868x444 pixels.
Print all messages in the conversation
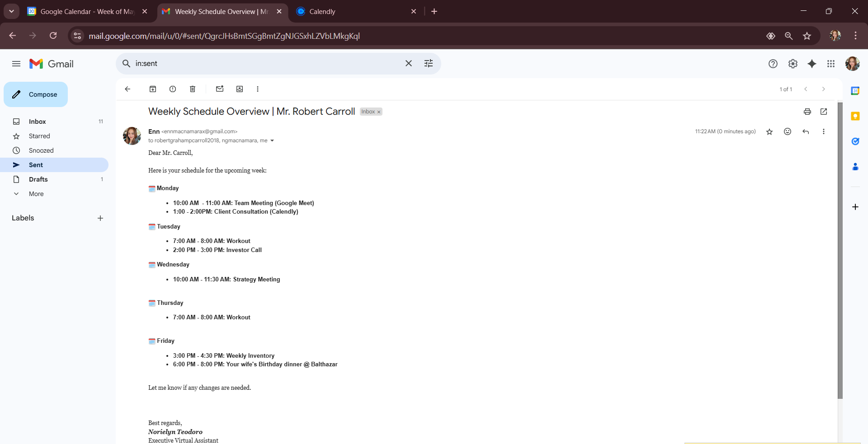click(x=807, y=112)
